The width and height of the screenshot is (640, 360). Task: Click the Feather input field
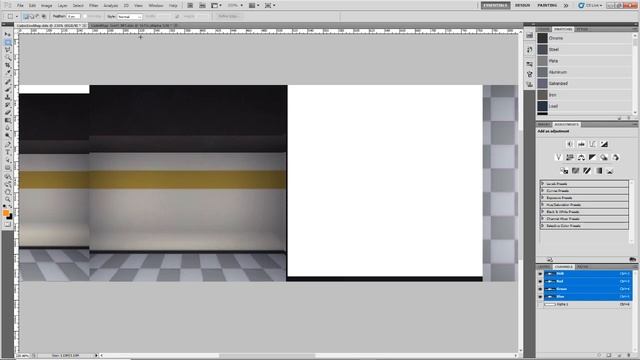pos(73,16)
